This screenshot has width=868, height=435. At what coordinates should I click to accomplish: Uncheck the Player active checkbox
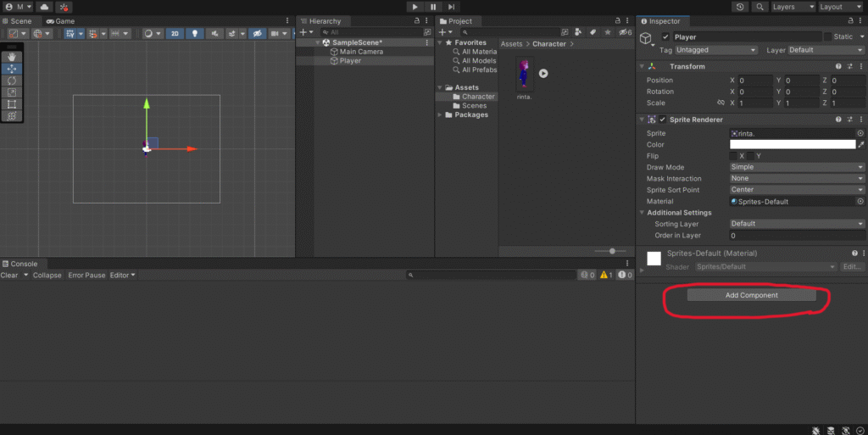(x=665, y=37)
